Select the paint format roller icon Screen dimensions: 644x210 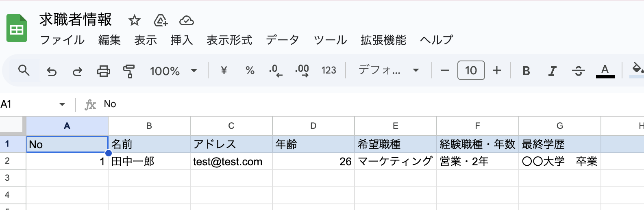129,71
